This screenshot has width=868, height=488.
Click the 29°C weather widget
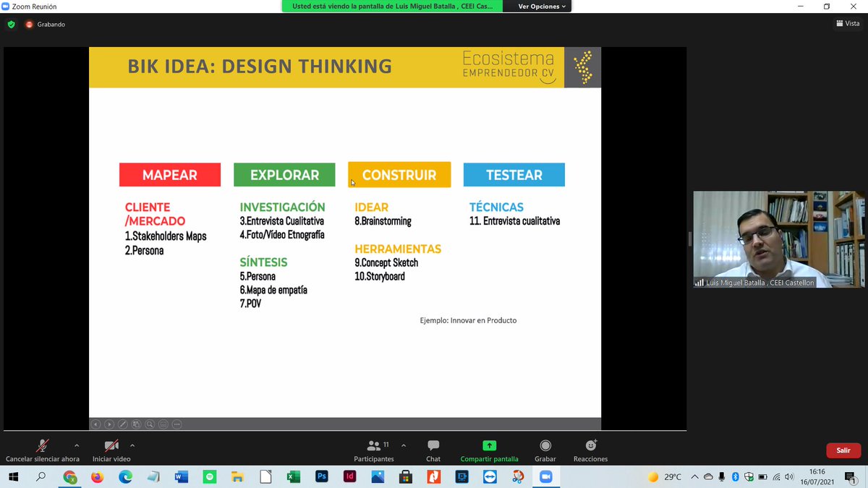[x=664, y=477]
